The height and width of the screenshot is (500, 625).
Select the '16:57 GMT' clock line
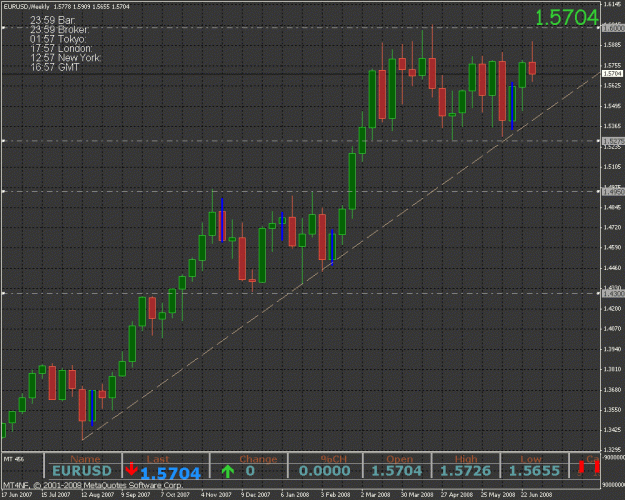[x=55, y=67]
